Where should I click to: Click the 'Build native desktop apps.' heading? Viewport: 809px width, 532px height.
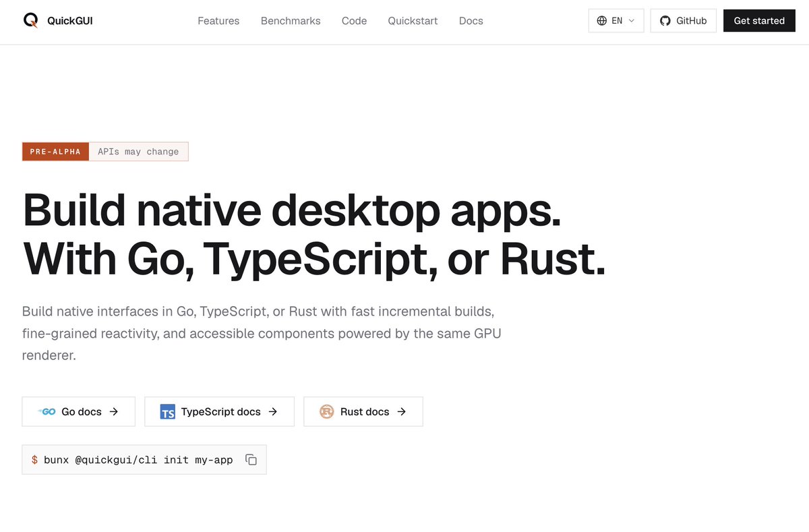click(x=292, y=210)
